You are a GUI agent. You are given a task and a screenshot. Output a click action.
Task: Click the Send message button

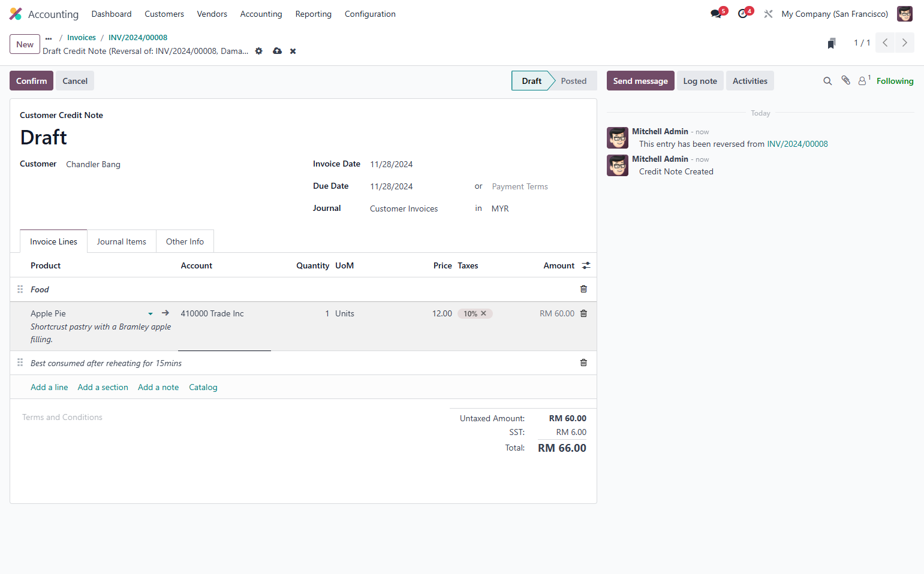(x=640, y=81)
